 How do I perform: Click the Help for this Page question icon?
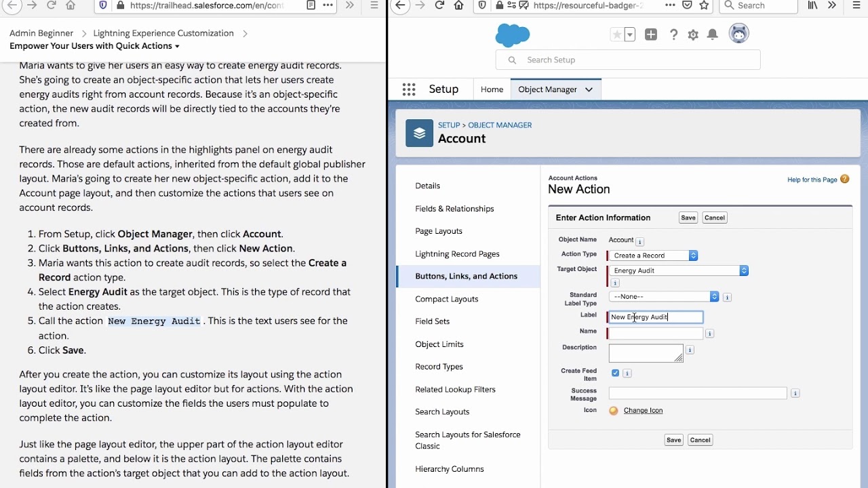[845, 179]
